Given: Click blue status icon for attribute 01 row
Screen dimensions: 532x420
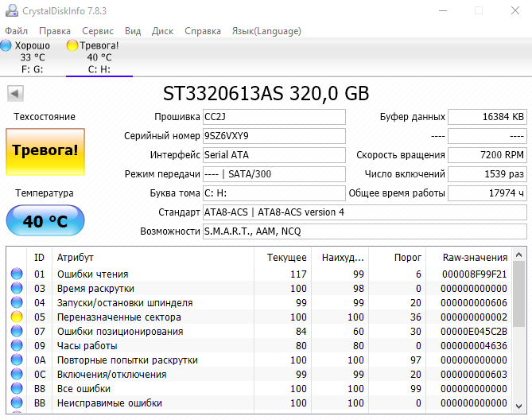Looking at the screenshot, I should [17, 274].
